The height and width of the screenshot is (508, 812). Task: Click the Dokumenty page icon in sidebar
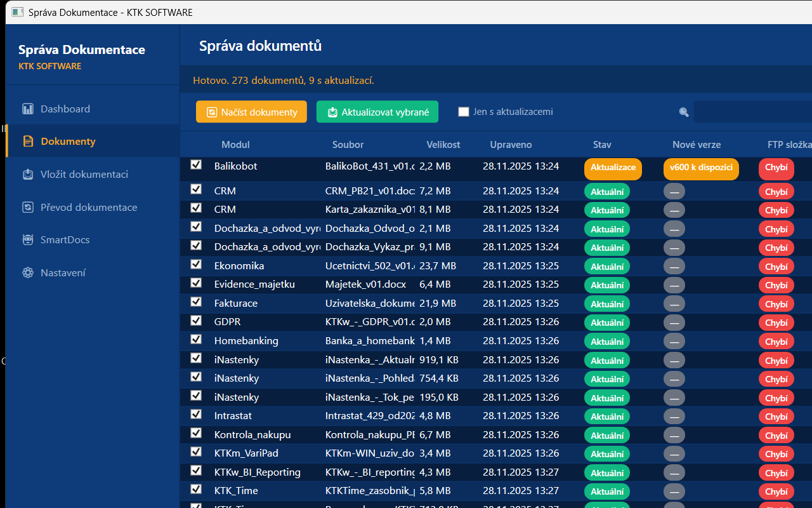(x=28, y=142)
